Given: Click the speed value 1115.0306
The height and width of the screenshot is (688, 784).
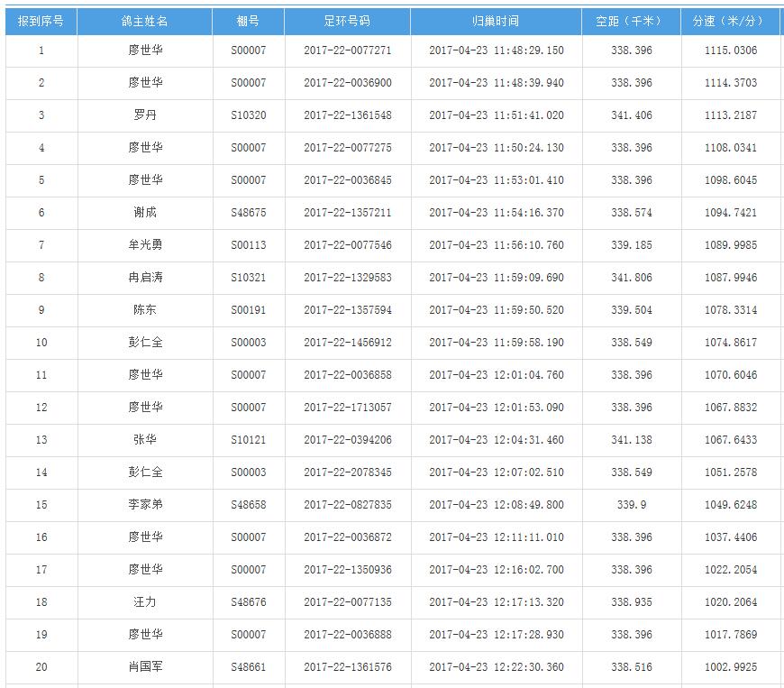Looking at the screenshot, I should (x=730, y=50).
